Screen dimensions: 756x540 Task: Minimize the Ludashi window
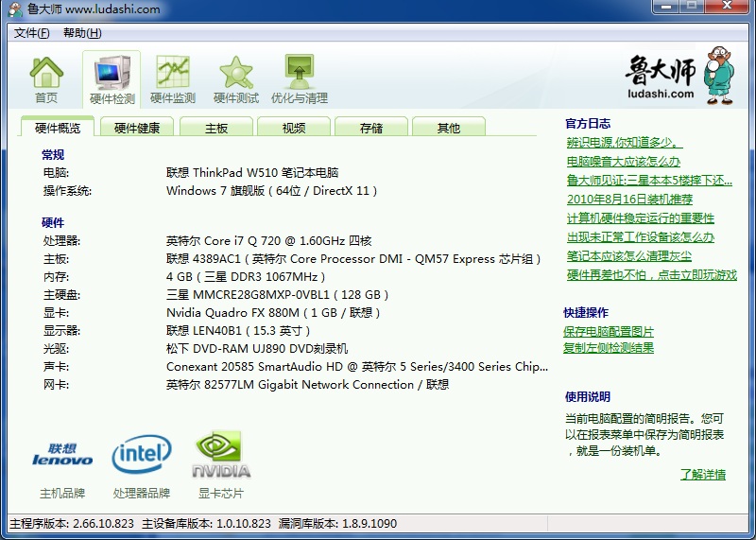666,7
